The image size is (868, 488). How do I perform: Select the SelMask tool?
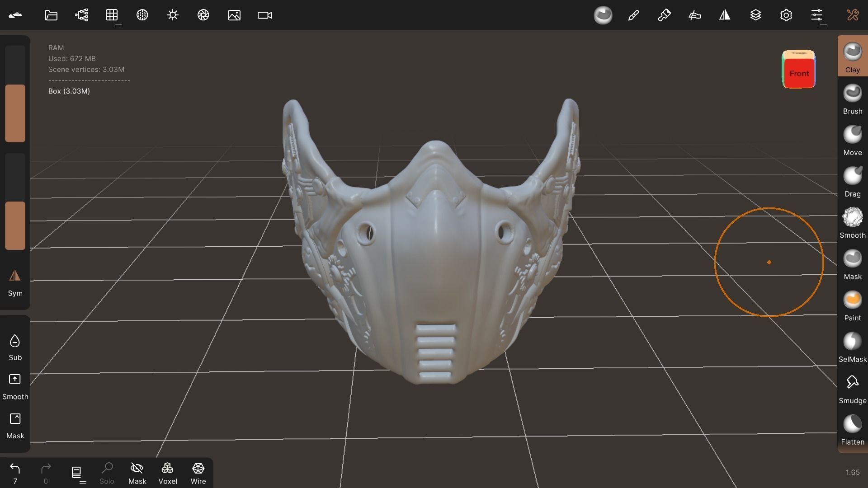pos(853,347)
